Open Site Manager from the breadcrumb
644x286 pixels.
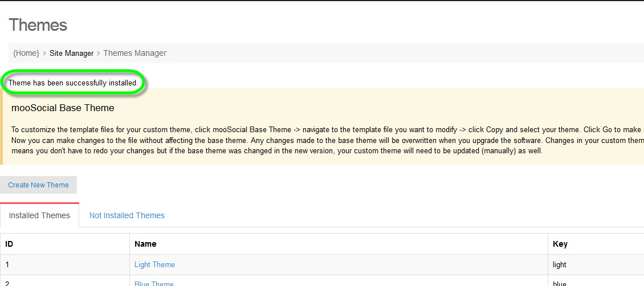coord(71,53)
